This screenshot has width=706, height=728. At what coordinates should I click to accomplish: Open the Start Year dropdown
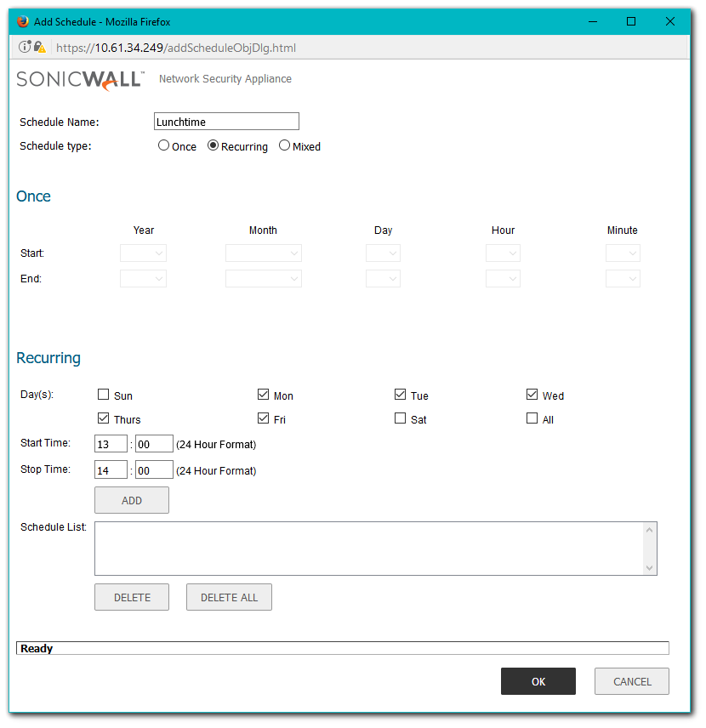[143, 253]
